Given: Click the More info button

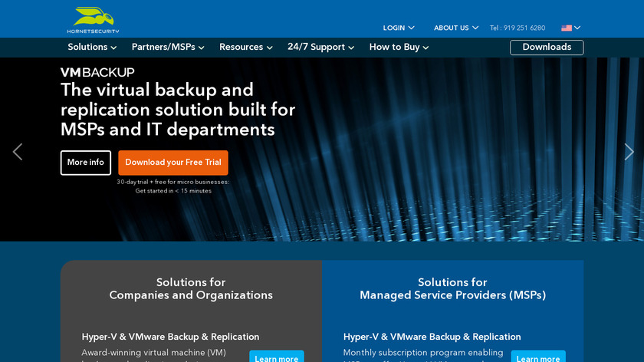Looking at the screenshot, I should point(85,163).
